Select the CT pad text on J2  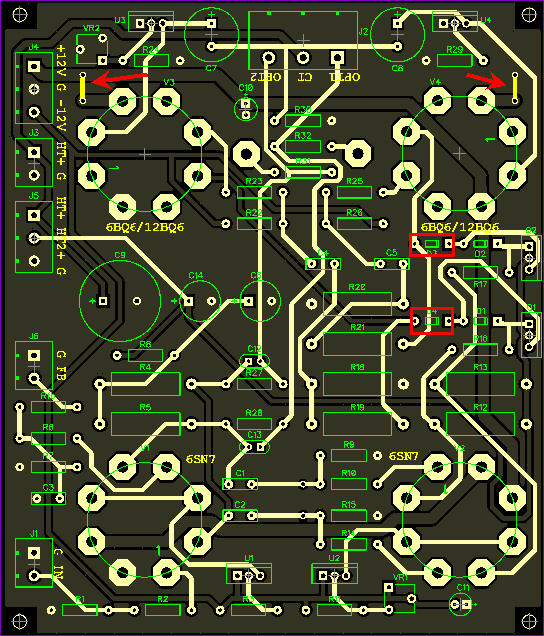tap(305, 77)
